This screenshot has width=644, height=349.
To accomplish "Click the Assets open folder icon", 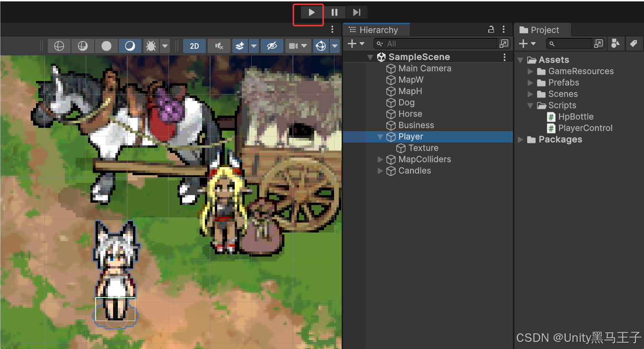I will tap(532, 60).
